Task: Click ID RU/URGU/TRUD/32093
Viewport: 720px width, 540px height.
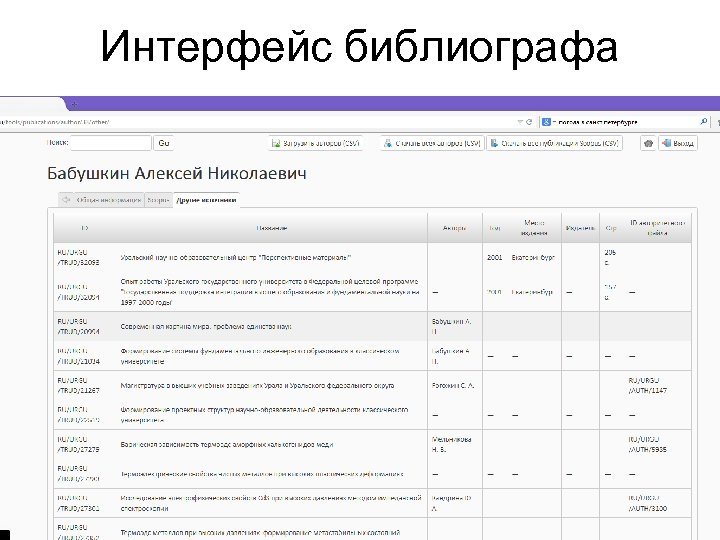Action: [78, 257]
